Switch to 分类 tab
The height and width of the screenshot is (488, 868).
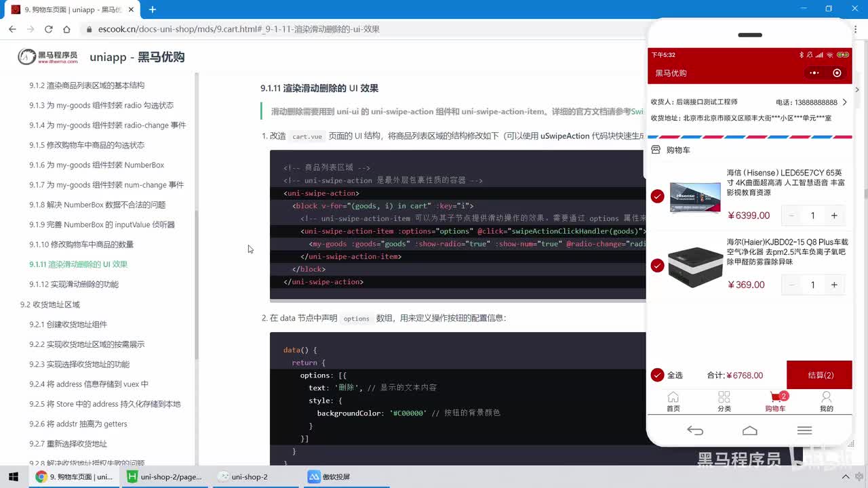[724, 401]
